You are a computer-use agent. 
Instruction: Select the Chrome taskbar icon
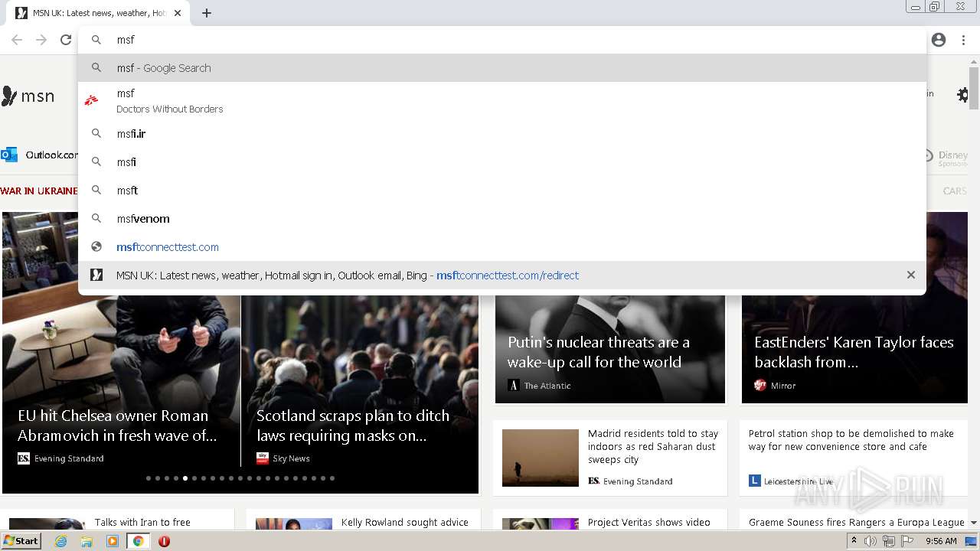pos(138,541)
